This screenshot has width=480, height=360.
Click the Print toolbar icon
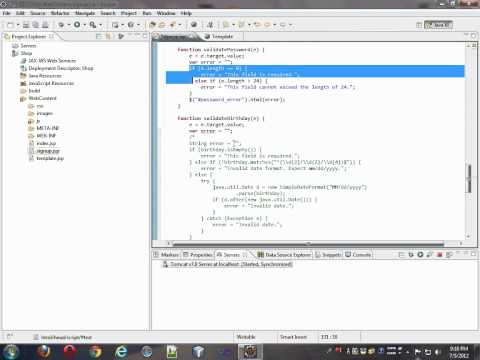(x=45, y=25)
